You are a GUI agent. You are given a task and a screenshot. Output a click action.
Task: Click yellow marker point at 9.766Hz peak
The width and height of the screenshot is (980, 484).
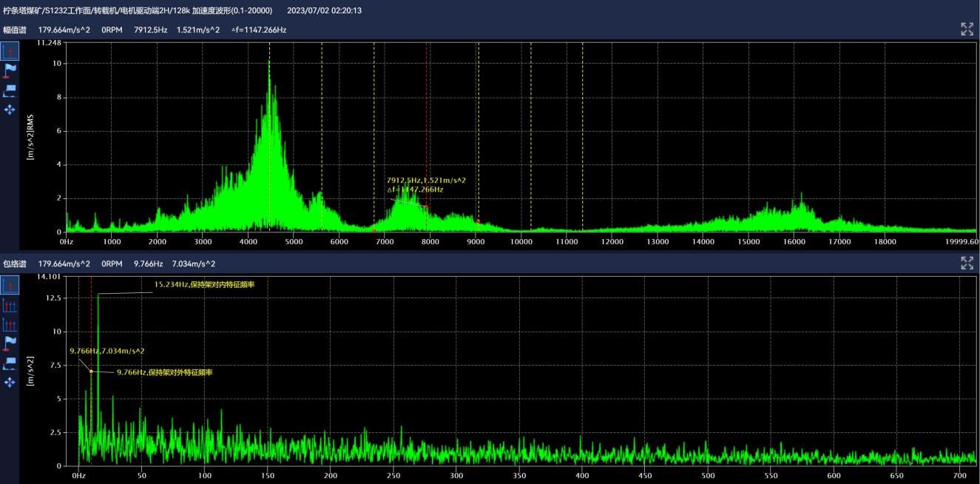[91, 371]
